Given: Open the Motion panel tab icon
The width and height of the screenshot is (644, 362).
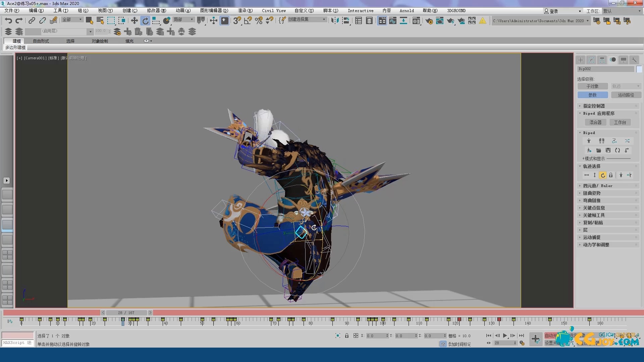Looking at the screenshot, I should pyautogui.click(x=613, y=60).
